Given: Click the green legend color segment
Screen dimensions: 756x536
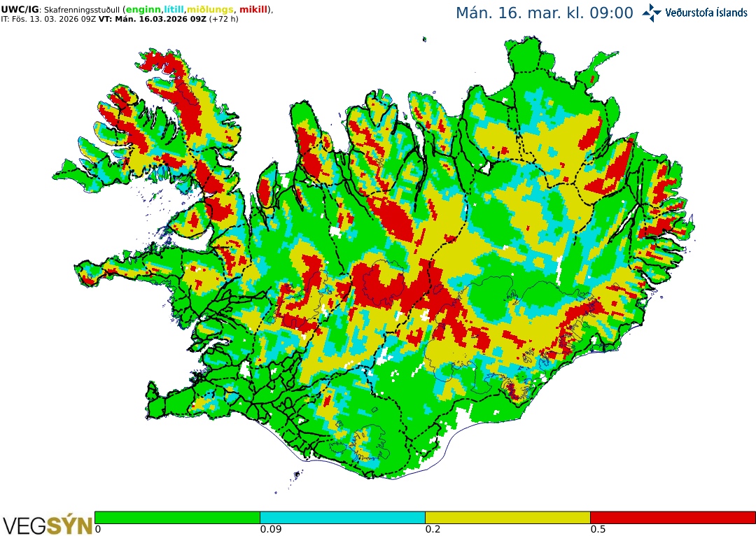Looking at the screenshot, I should click(x=177, y=518).
